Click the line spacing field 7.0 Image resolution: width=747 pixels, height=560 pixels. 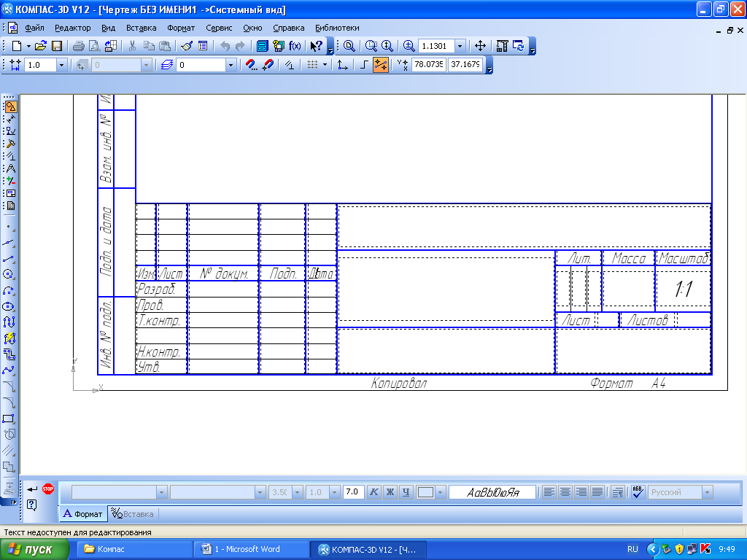point(354,492)
